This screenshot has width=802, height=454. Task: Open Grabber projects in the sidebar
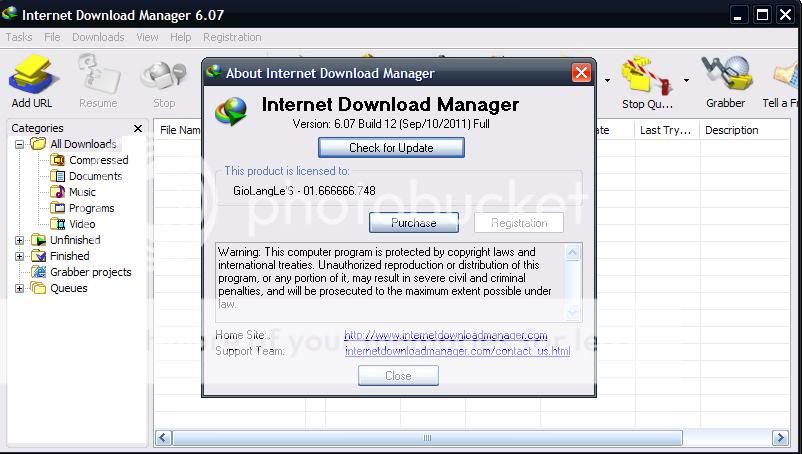point(90,272)
